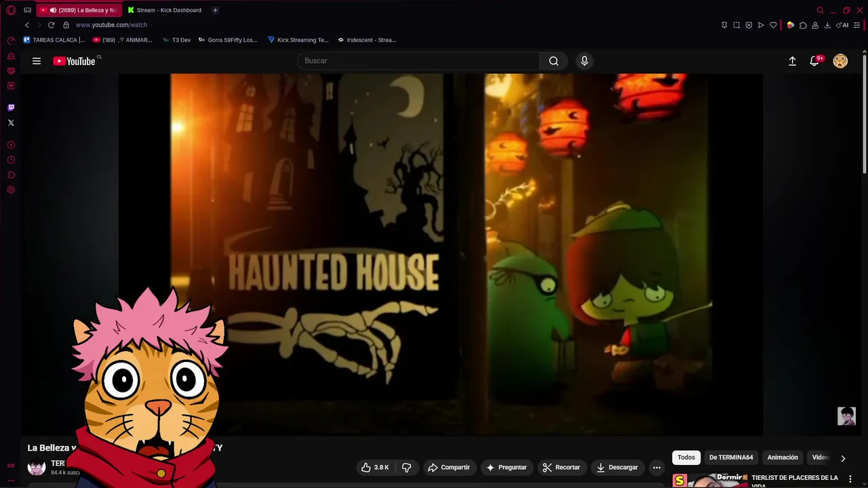Open the Player icon in sidebar

(11, 145)
